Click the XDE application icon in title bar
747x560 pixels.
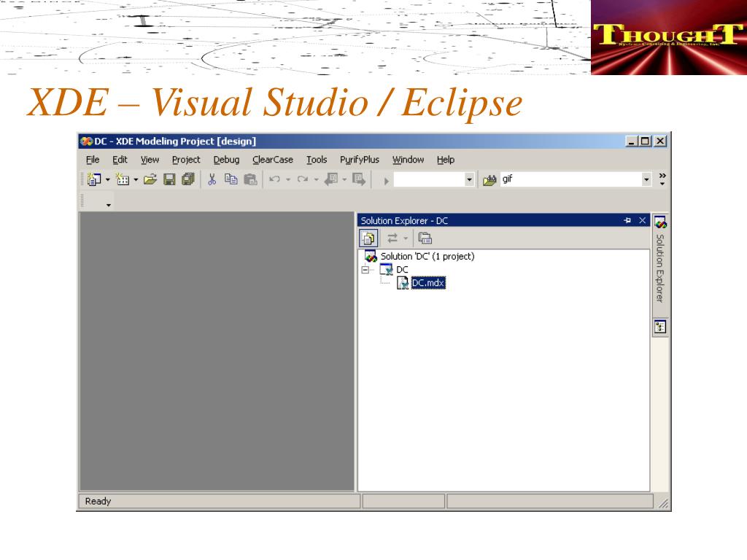86,141
